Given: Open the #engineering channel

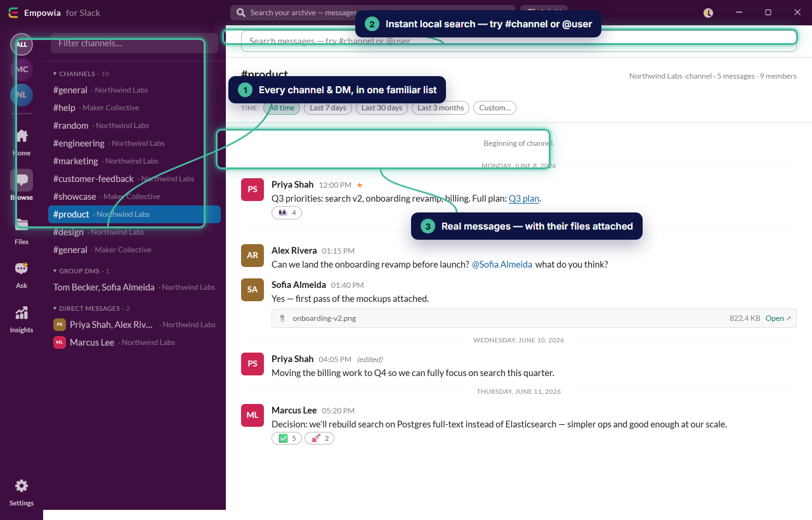Looking at the screenshot, I should click(134, 143).
